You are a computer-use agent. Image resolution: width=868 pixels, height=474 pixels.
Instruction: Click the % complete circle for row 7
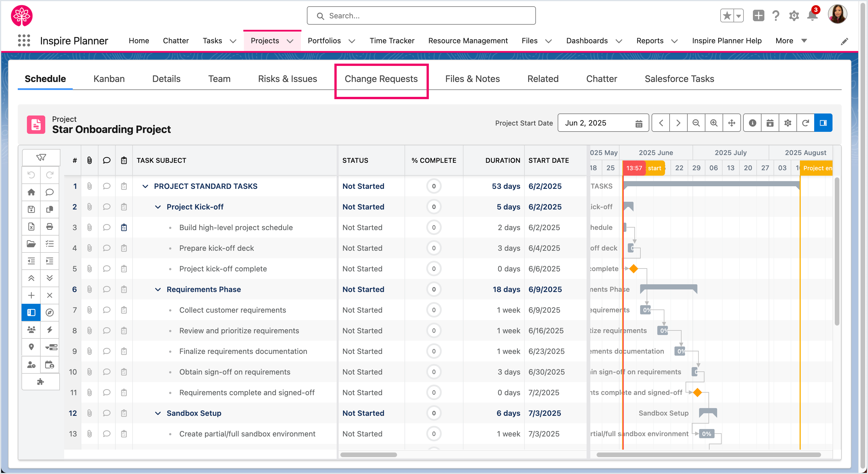coord(434,310)
